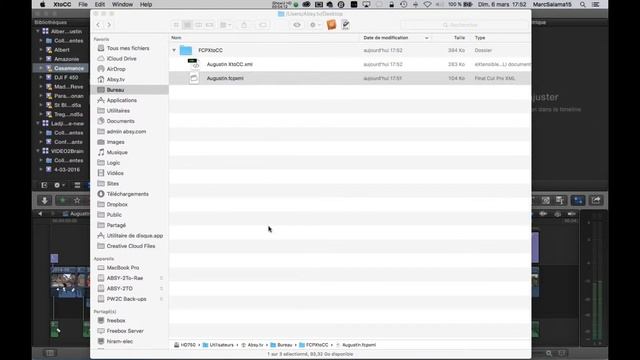The width and height of the screenshot is (640, 360).
Task: Select the FCPXtoCC folder icon
Action: click(x=186, y=50)
